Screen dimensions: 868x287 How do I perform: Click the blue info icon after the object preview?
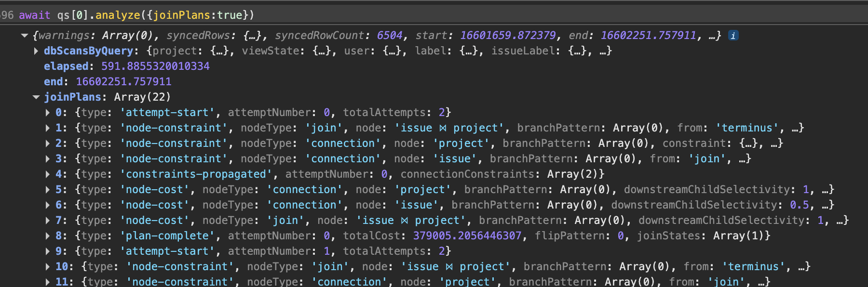pos(733,36)
